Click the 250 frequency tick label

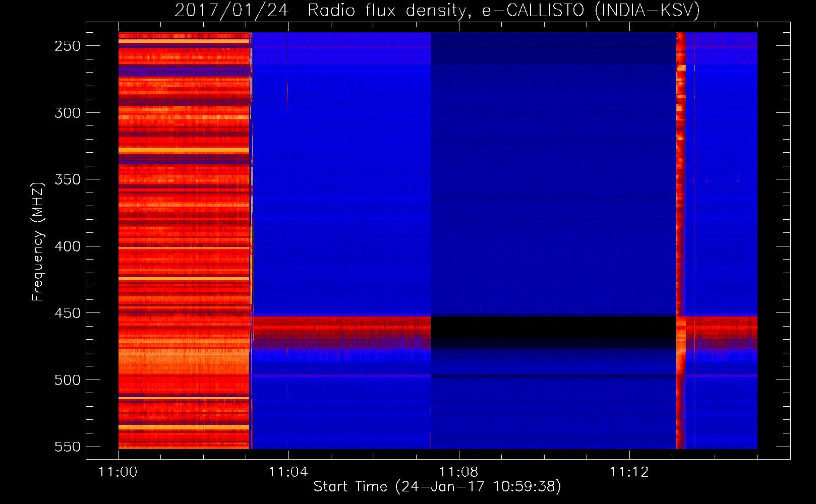68,46
